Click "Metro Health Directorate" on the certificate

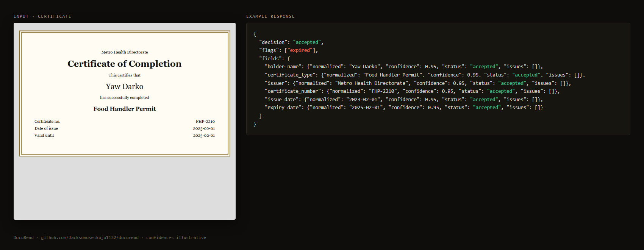point(125,52)
